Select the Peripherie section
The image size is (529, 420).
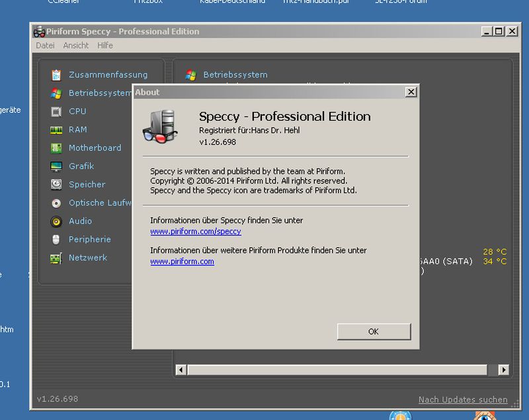click(90, 239)
